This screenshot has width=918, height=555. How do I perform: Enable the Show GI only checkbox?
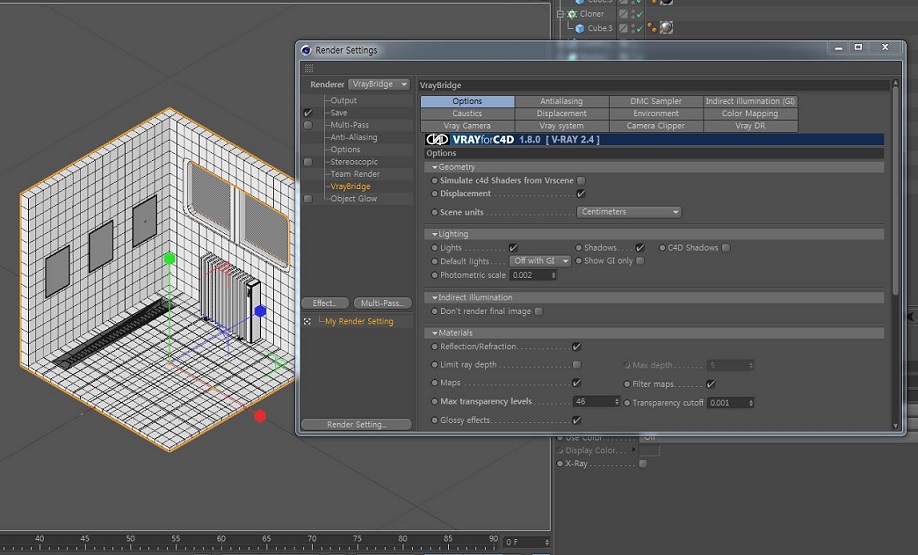click(x=640, y=261)
